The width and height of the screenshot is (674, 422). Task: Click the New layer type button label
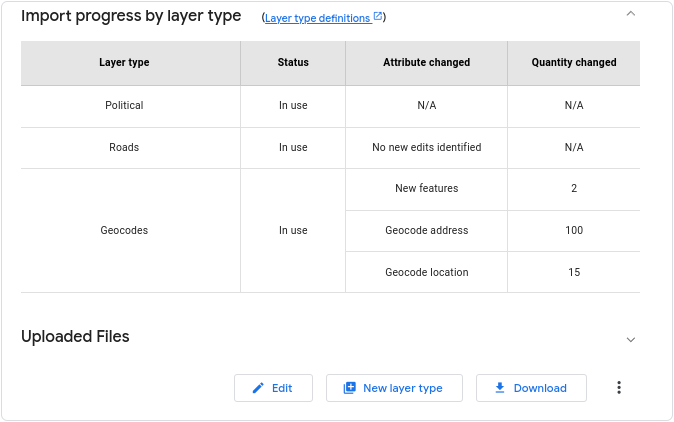(402, 388)
